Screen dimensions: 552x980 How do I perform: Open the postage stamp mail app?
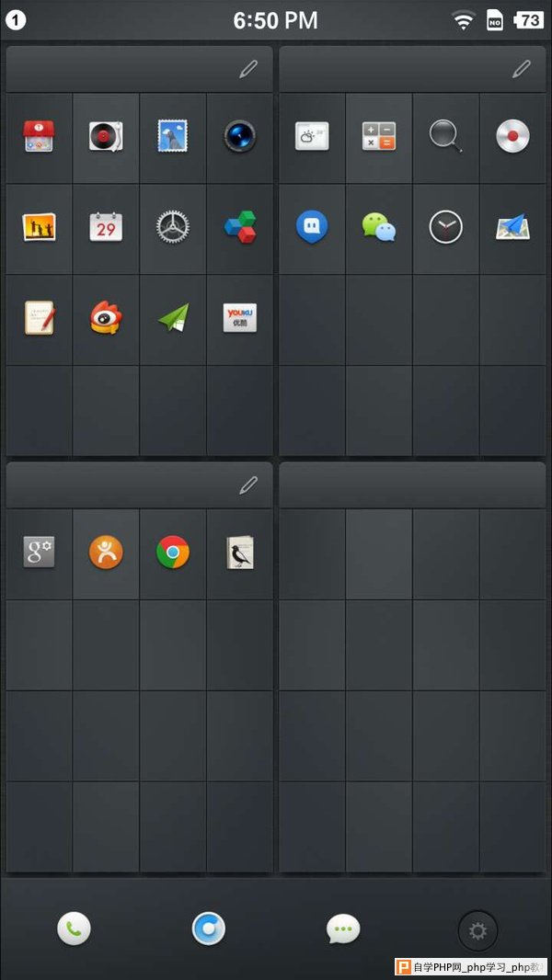173,136
